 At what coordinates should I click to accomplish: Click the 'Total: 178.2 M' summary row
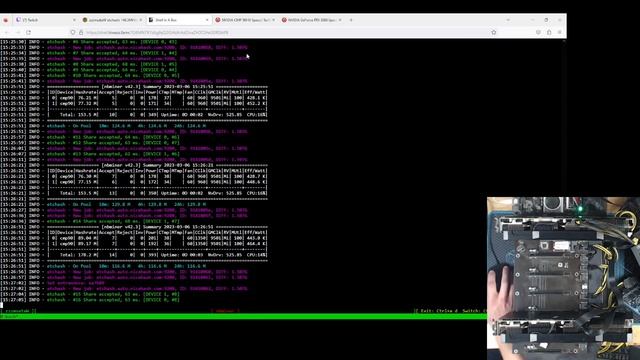157,255
